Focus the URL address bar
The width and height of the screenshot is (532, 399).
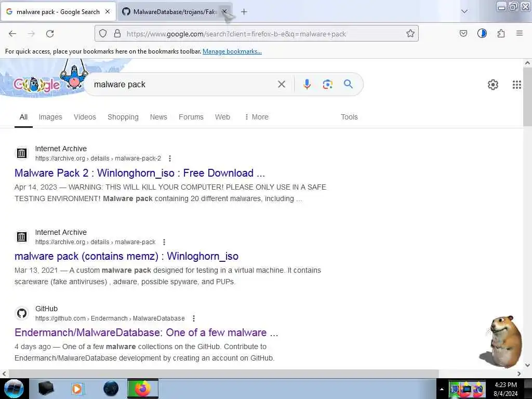click(257, 33)
